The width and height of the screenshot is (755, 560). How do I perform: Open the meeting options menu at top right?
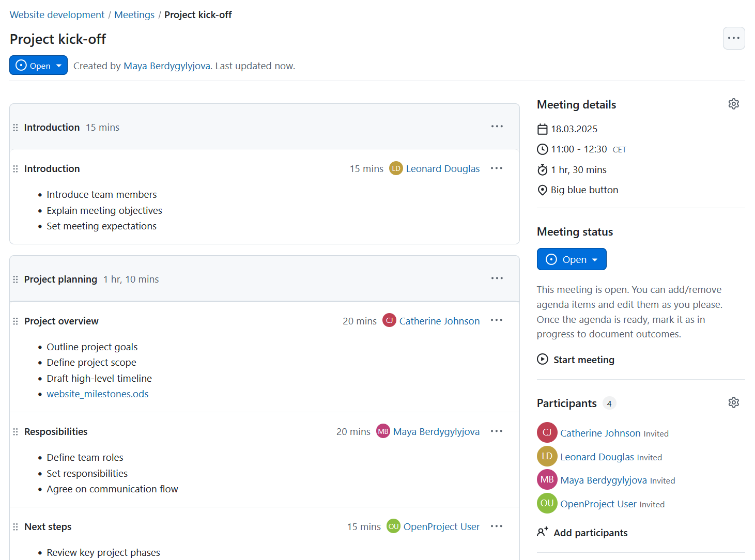(x=734, y=38)
